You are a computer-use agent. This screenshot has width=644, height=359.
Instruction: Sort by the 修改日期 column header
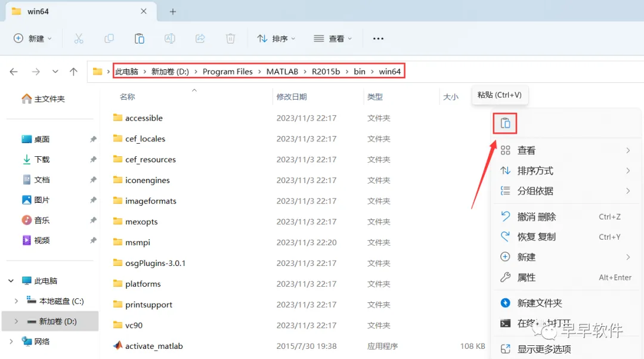point(292,97)
